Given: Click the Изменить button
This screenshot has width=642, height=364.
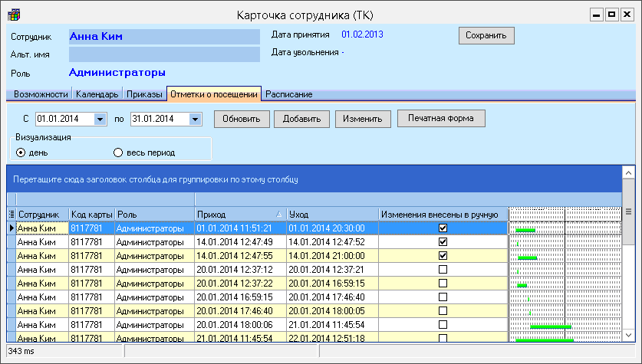Looking at the screenshot, I should click(x=363, y=119).
